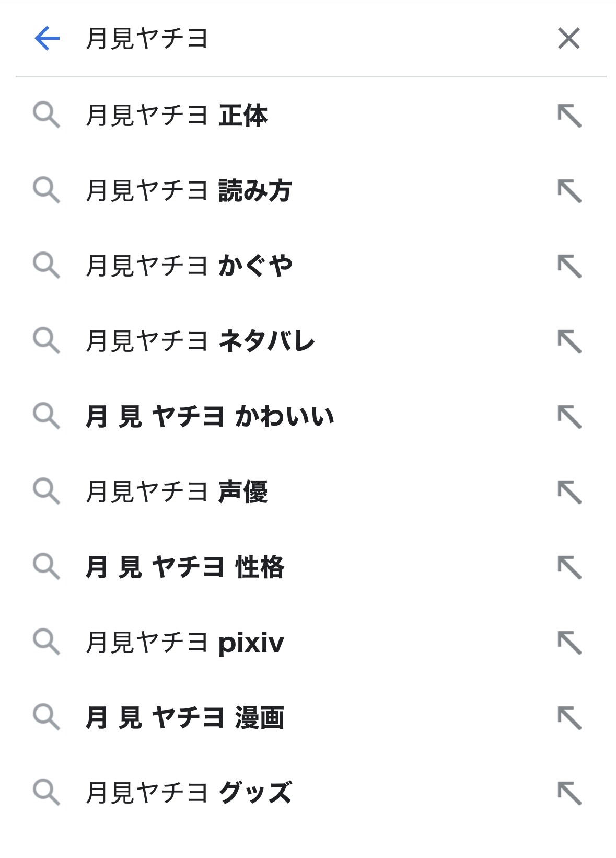This screenshot has width=616, height=858.
Task: Select the 月見ヤチヨ ネタバレ suggestion
Action: (200, 341)
